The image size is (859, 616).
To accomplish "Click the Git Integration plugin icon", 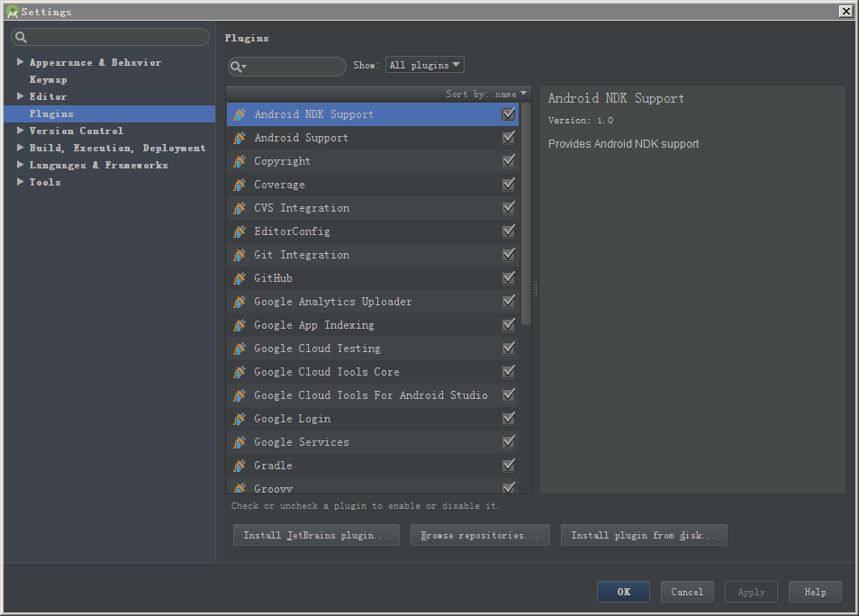I will 239,255.
